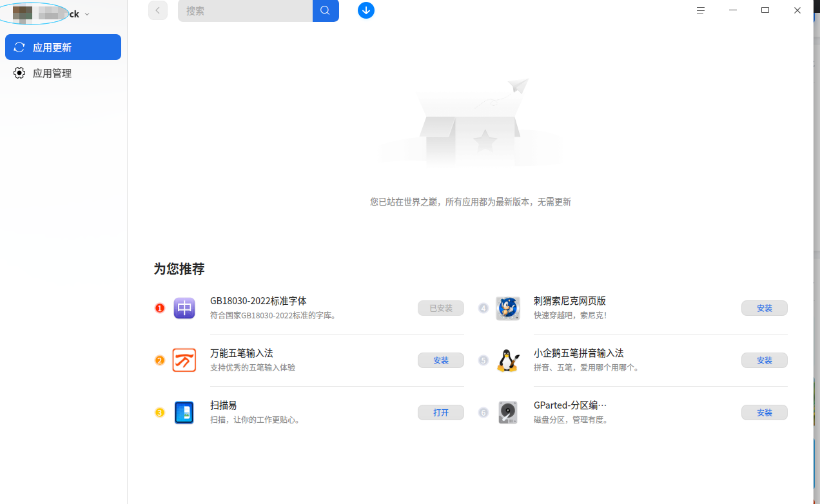
Task: Open GParted-分区编… title text
Action: point(571,405)
